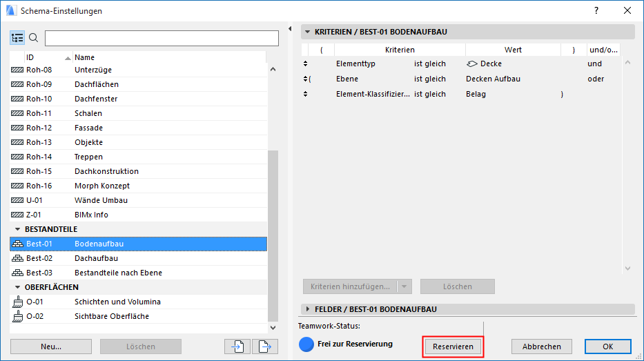This screenshot has width=644, height=361.
Task: Click the Löschen button under the criteria
Action: [x=457, y=286]
